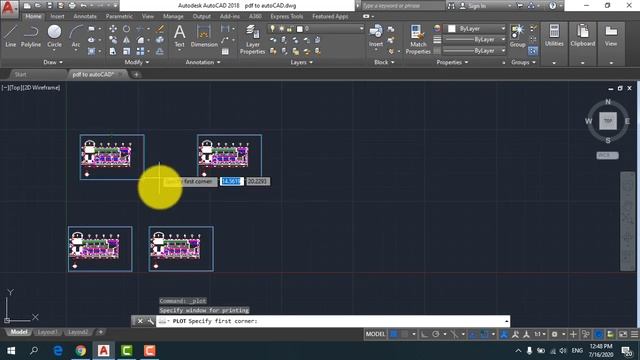
Task: Expand the Layers panel
Action: pyautogui.click(x=302, y=62)
